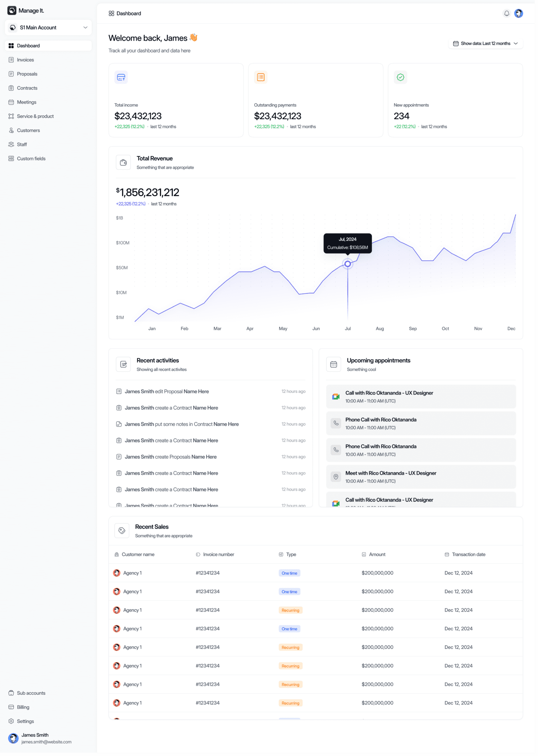
Task: Click the Upcoming appointments calendar icon
Action: pos(334,364)
